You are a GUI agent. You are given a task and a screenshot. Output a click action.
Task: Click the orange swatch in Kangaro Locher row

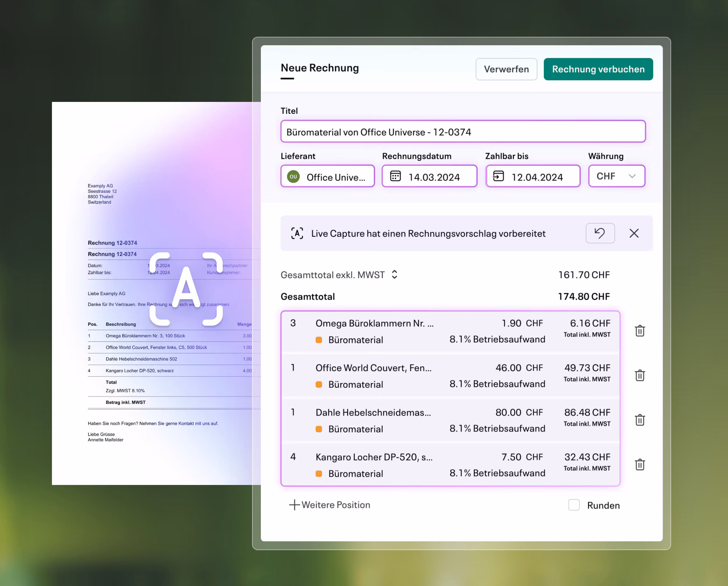(319, 474)
